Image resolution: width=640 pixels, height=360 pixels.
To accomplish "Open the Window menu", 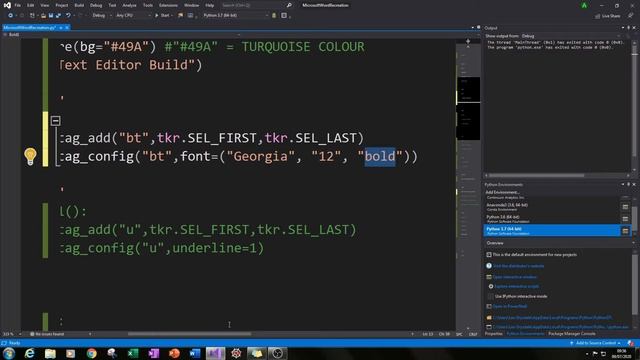I will (191, 5).
